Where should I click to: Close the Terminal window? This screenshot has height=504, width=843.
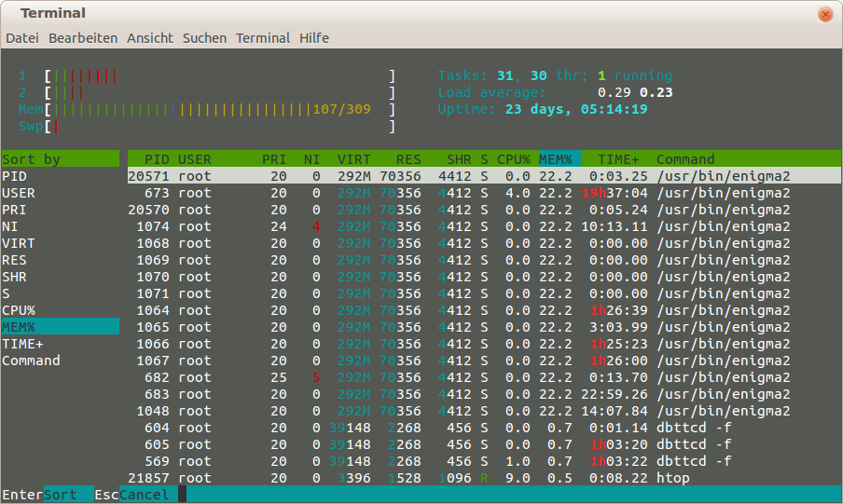824,14
